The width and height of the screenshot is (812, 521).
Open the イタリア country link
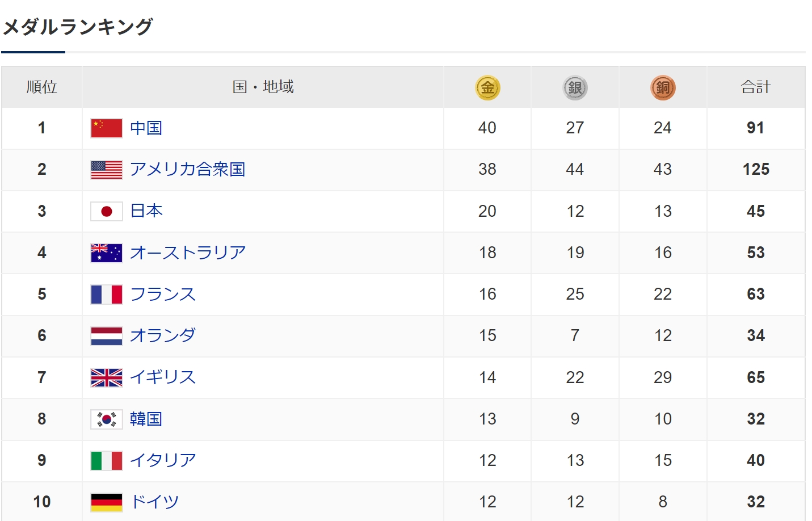click(x=163, y=460)
